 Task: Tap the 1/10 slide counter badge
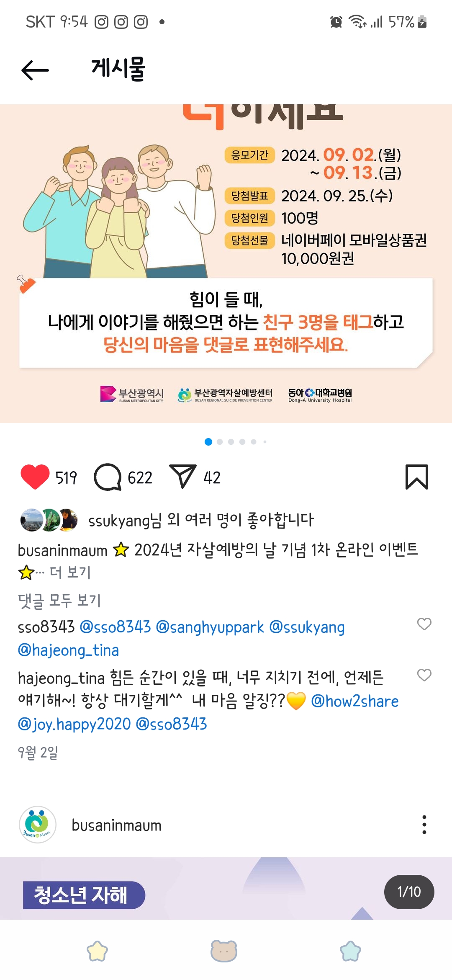tap(409, 892)
